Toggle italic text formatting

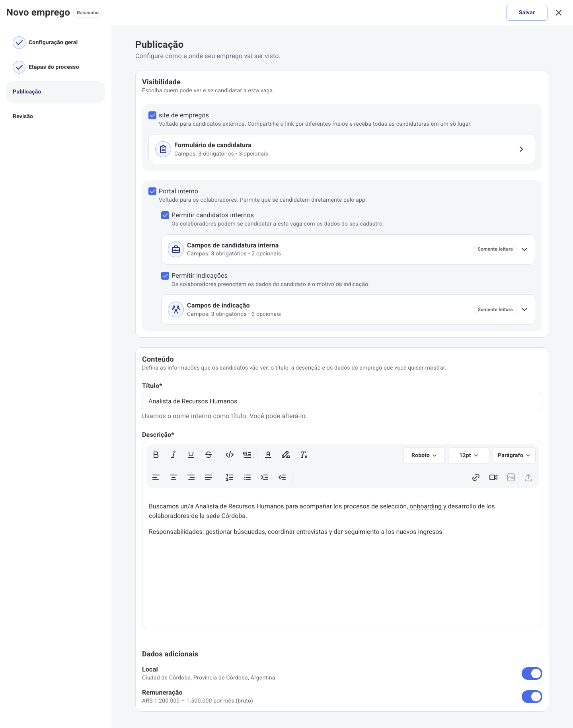[x=173, y=455]
